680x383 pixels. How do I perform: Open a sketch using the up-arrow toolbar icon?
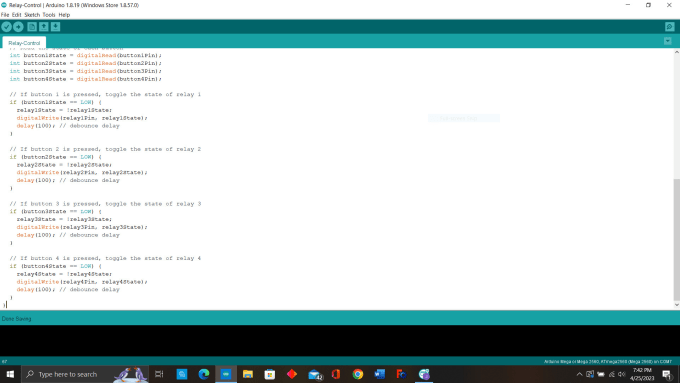[44, 27]
